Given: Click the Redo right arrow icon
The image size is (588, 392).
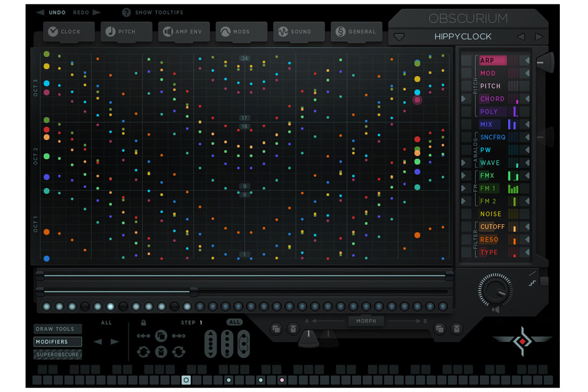Looking at the screenshot, I should coord(96,13).
